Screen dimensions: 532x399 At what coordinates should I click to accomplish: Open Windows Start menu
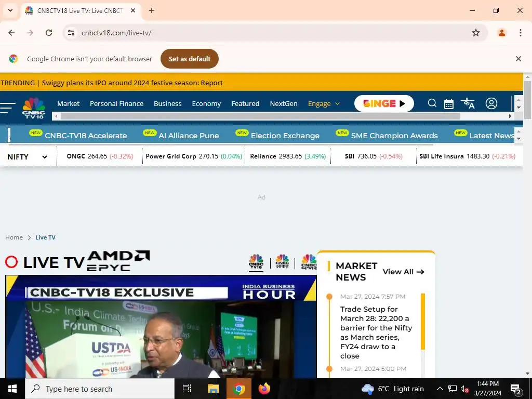[x=12, y=389]
